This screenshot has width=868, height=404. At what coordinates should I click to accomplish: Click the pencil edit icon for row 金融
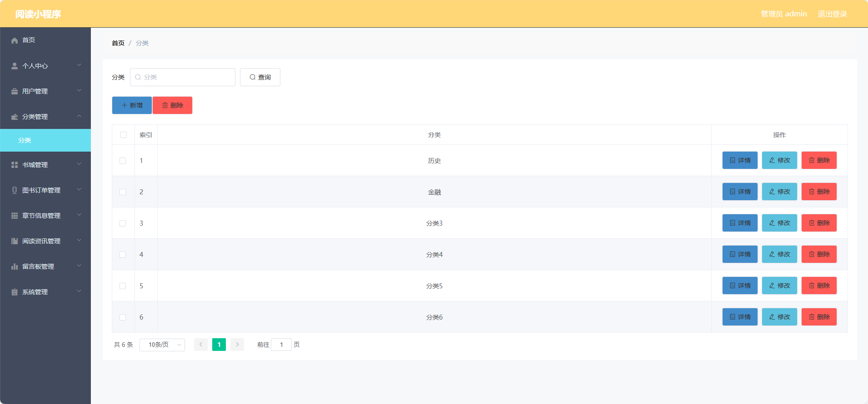tap(772, 192)
